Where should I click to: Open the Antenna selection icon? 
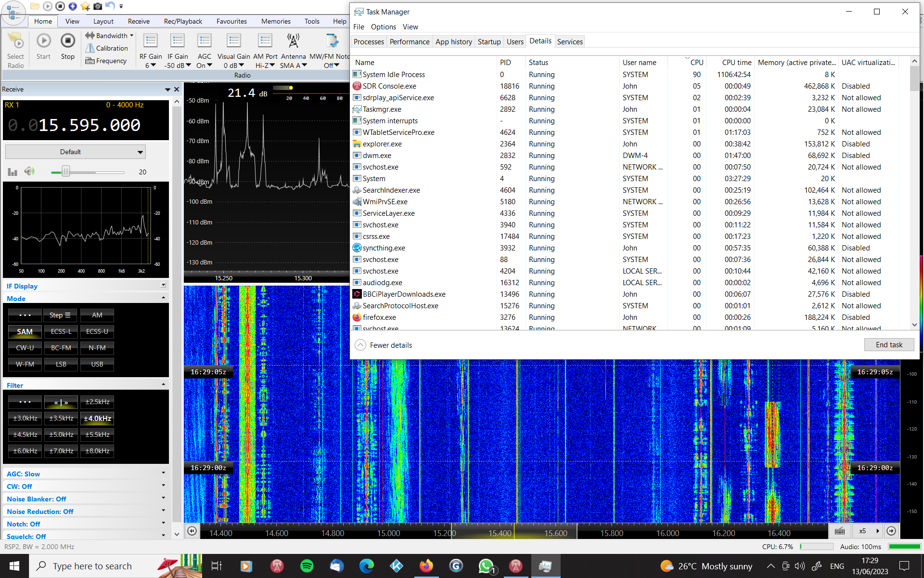pyautogui.click(x=293, y=41)
